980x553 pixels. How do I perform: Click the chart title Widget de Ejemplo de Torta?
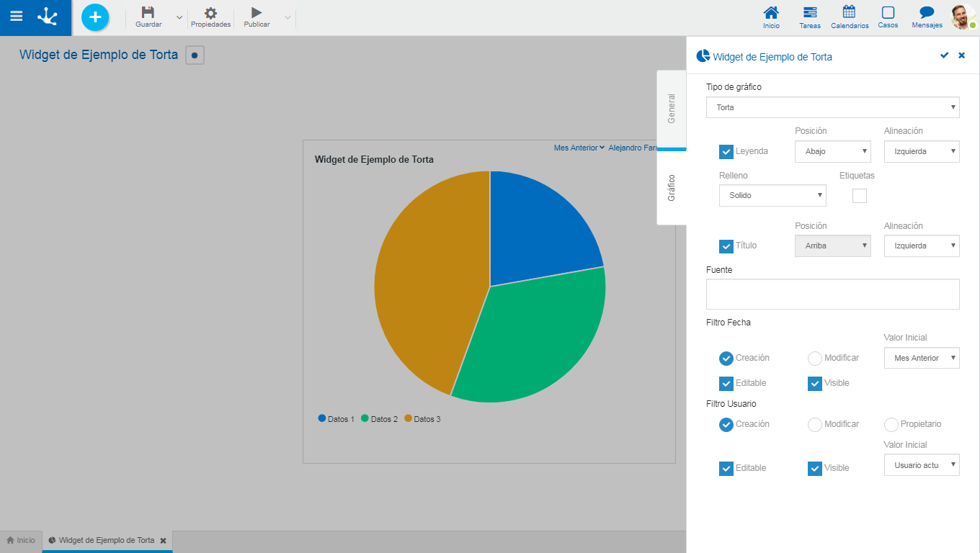(x=374, y=159)
